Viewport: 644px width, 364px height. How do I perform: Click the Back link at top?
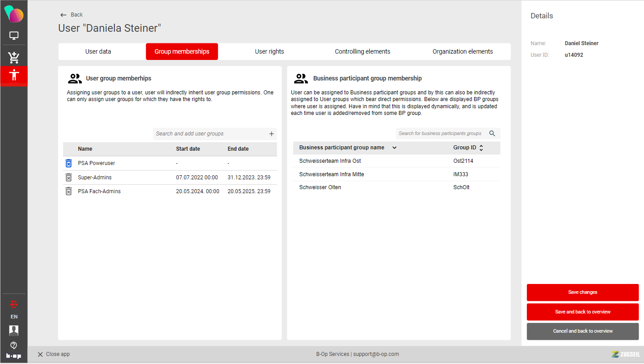click(72, 15)
